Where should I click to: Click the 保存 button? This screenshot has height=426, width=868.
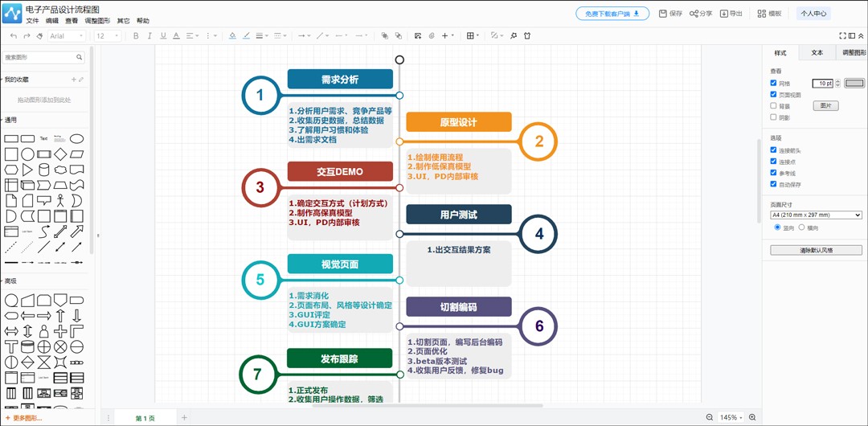coord(670,14)
